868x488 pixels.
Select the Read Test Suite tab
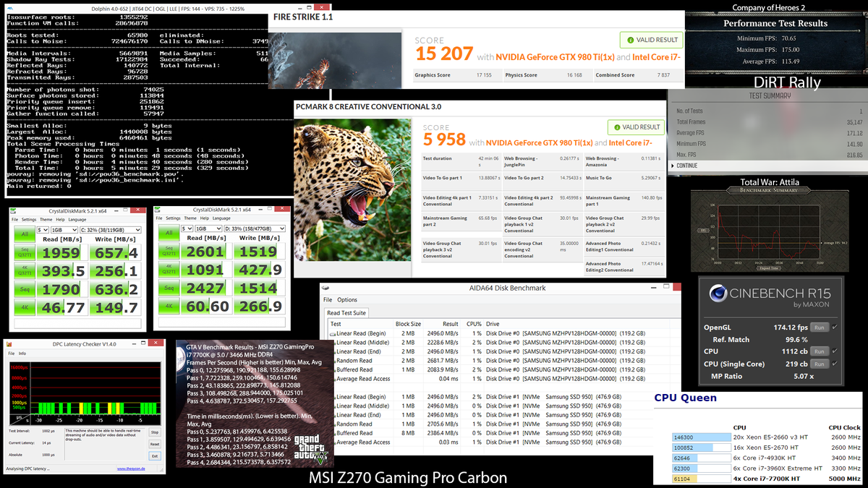click(x=347, y=313)
